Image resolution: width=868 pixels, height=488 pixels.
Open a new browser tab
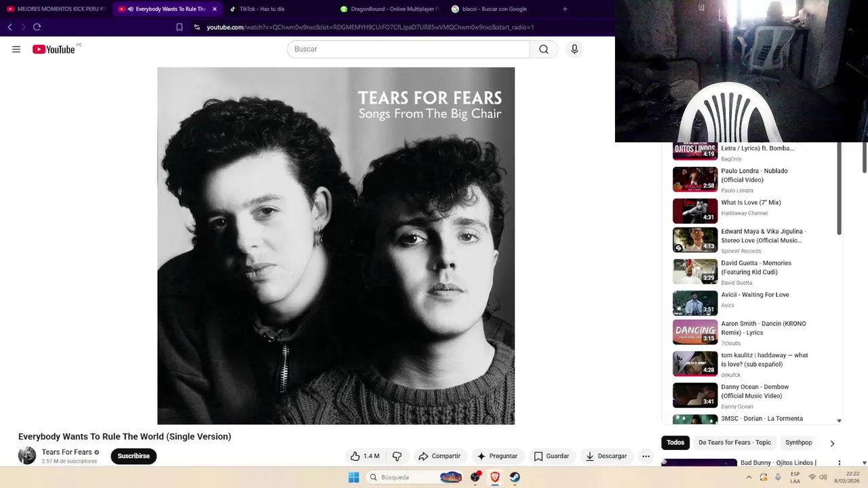tap(565, 9)
